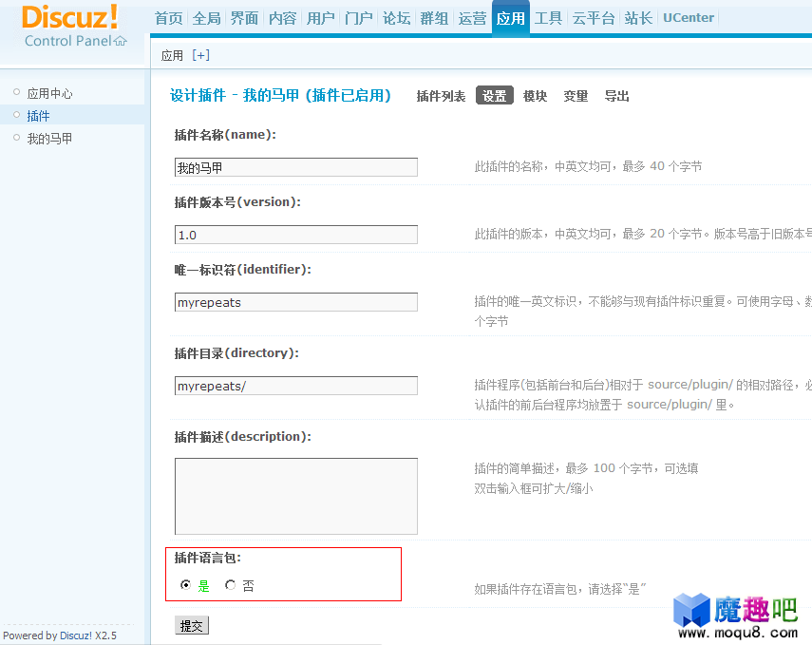Screen dimensions: 812x645
Task: Open the 门户 top menu
Action: [358, 18]
